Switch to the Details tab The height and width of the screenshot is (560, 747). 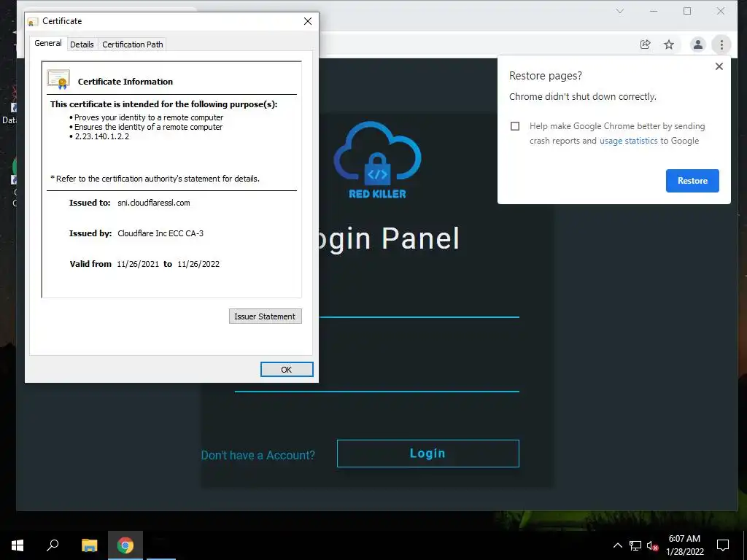82,44
